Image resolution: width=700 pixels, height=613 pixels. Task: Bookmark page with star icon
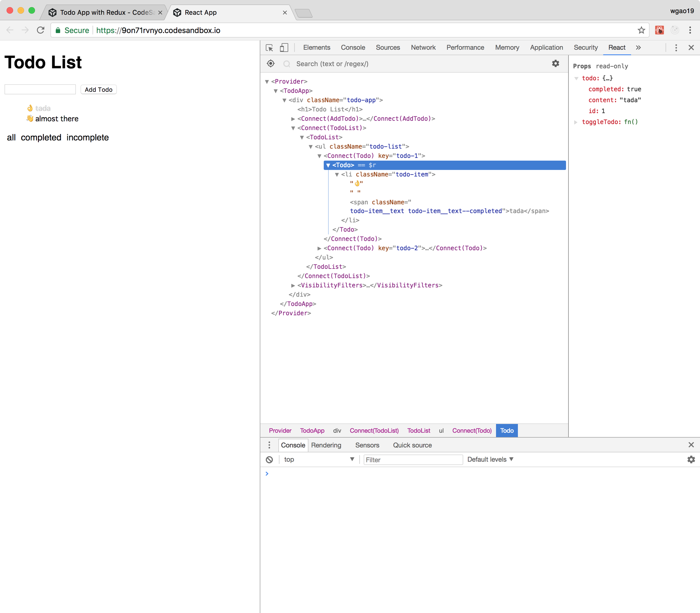(x=641, y=30)
